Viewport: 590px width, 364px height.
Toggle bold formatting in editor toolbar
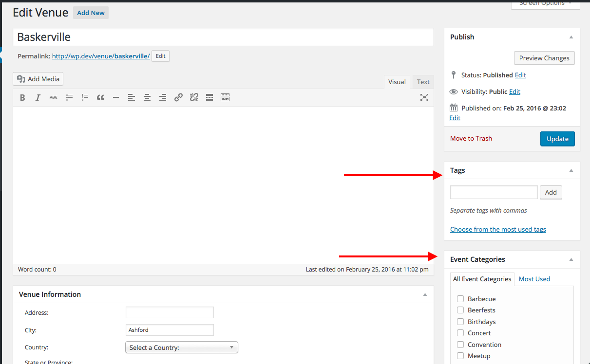coord(22,98)
